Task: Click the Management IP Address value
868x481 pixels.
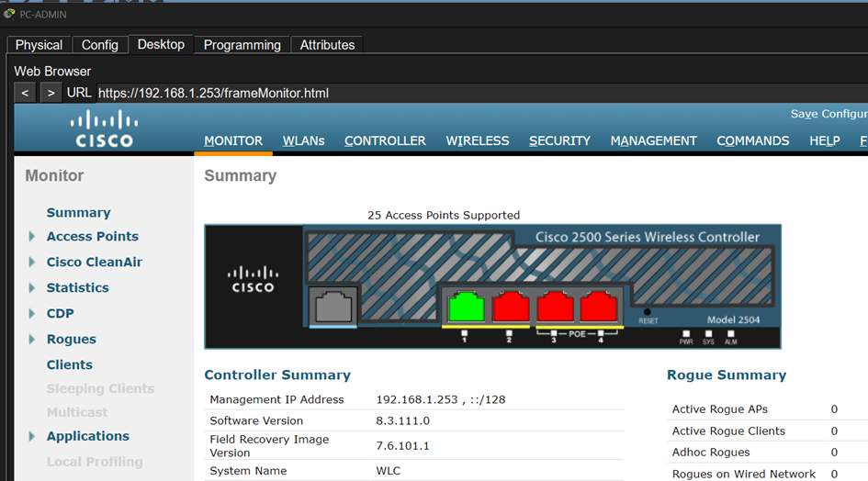Action: (441, 399)
